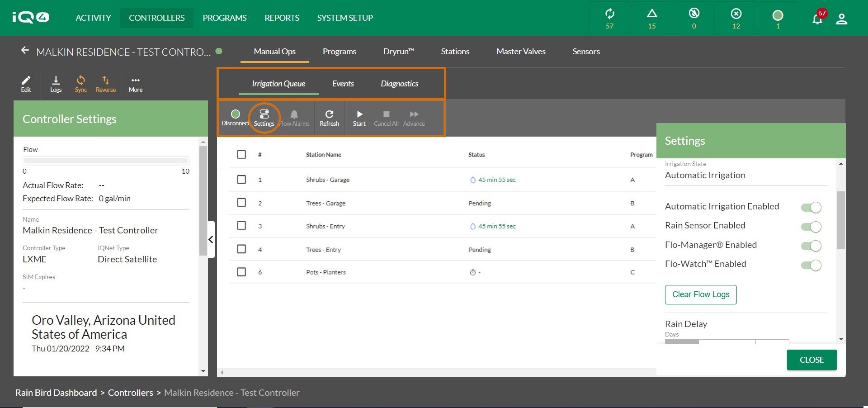Switch to the Manual Ops tab
Image resolution: width=868 pixels, height=408 pixels.
pyautogui.click(x=274, y=52)
